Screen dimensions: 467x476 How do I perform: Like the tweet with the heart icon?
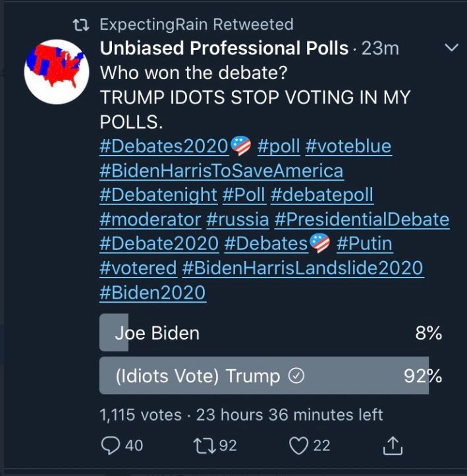299,446
